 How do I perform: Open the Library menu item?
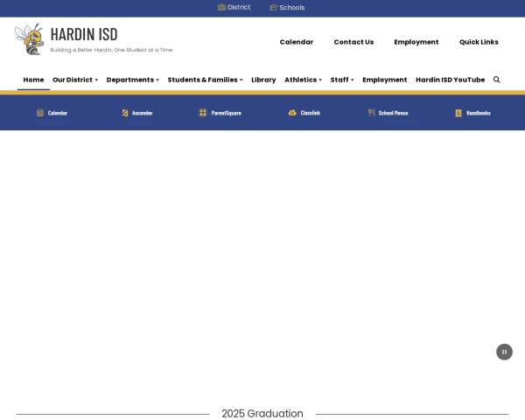pyautogui.click(x=263, y=80)
